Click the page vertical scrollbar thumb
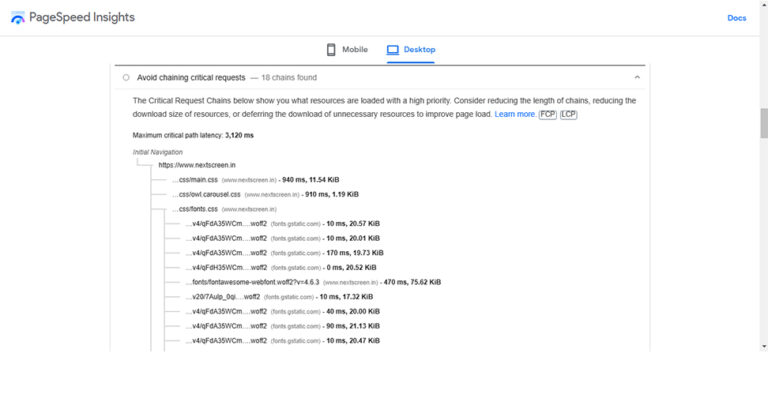This screenshot has width=768, height=402. tap(764, 123)
